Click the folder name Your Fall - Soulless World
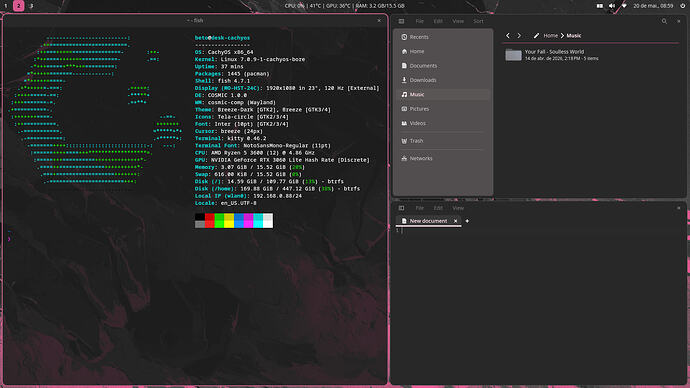The height and width of the screenshot is (388, 690). 554,51
